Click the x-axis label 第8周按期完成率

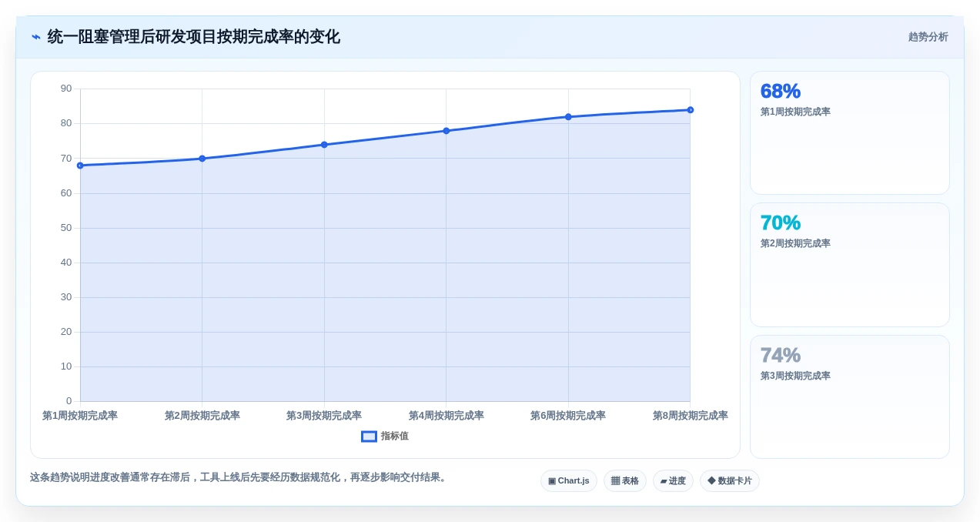click(x=690, y=416)
